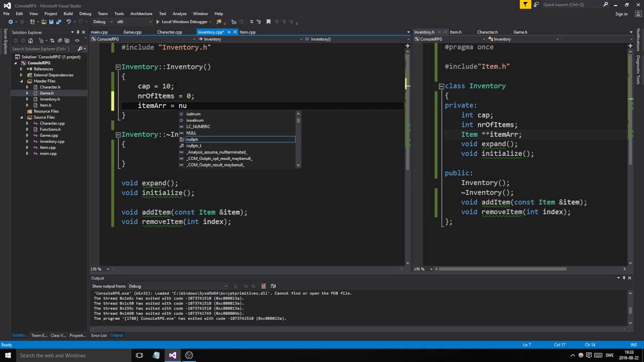Click the 170% editor zoom control
This screenshot has width=644, height=362.
(x=96, y=269)
